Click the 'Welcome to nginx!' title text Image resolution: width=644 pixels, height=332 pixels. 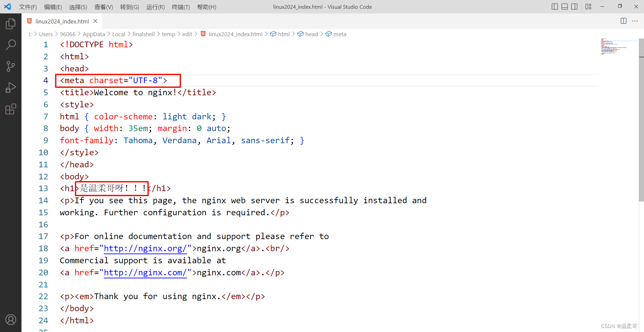point(135,93)
